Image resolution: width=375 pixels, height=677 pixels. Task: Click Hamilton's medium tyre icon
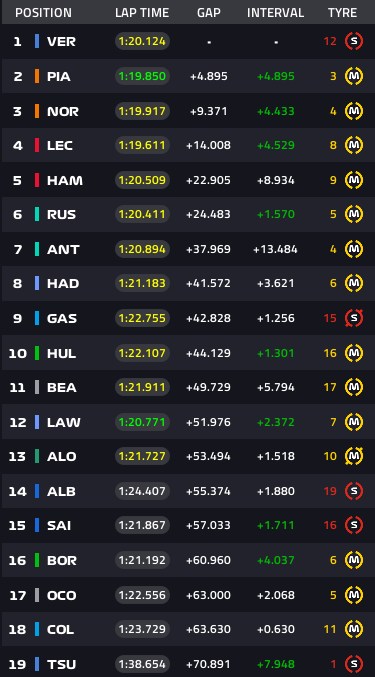tap(354, 180)
